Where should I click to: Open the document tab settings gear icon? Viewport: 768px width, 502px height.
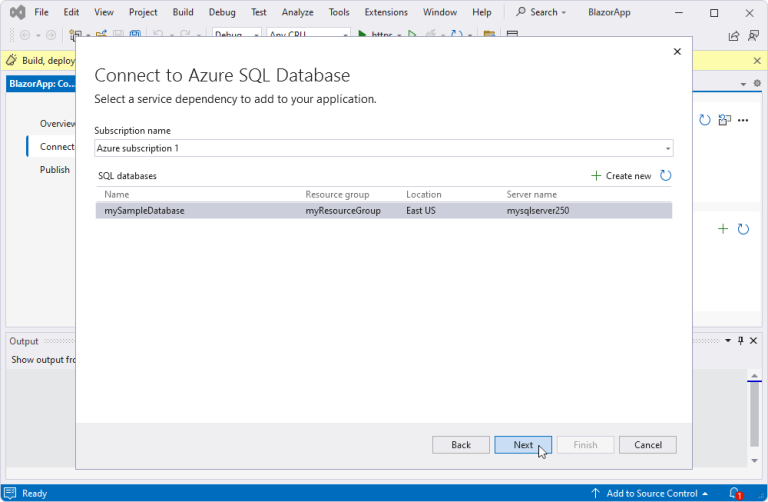[x=757, y=83]
